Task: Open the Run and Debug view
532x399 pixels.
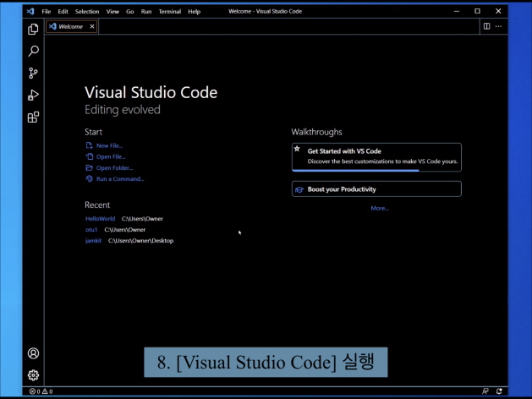Action: 33,95
